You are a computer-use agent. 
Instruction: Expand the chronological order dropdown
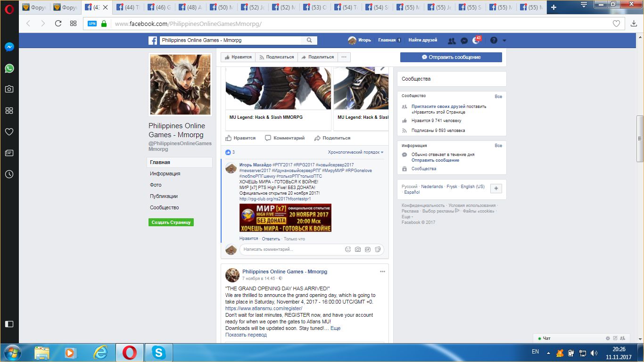[356, 152]
